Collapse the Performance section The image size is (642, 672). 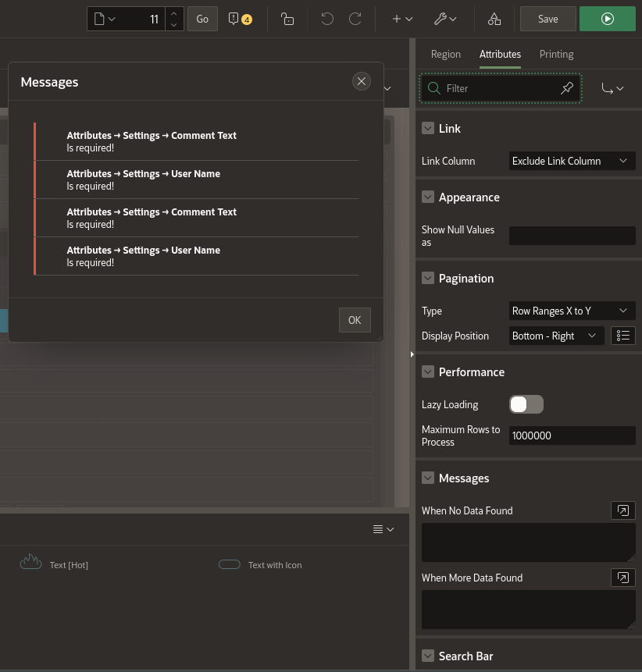click(428, 372)
